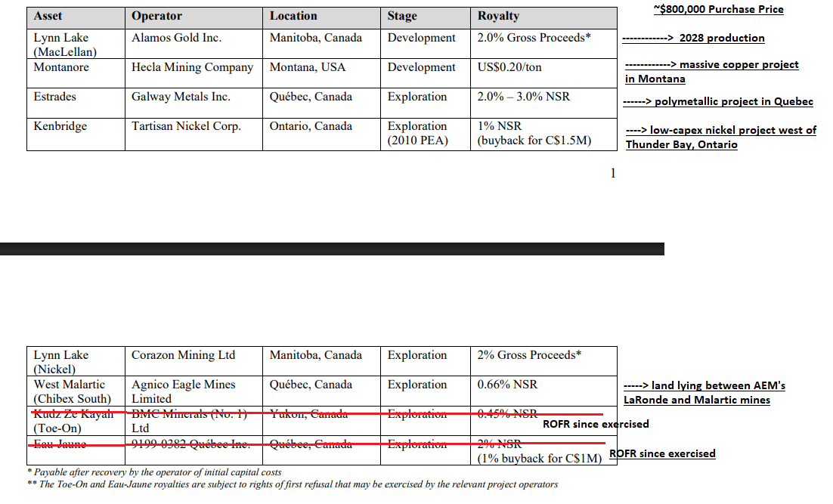This screenshot has height=504, width=833.
Task: Click '(1% buyback for C$1M)' text
Action: [539, 459]
